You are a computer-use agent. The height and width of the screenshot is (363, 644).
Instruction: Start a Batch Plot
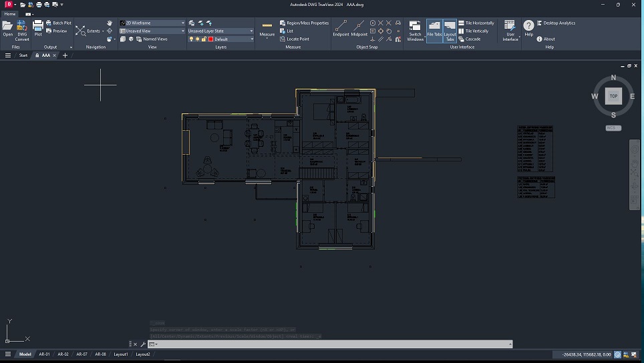[58, 23]
